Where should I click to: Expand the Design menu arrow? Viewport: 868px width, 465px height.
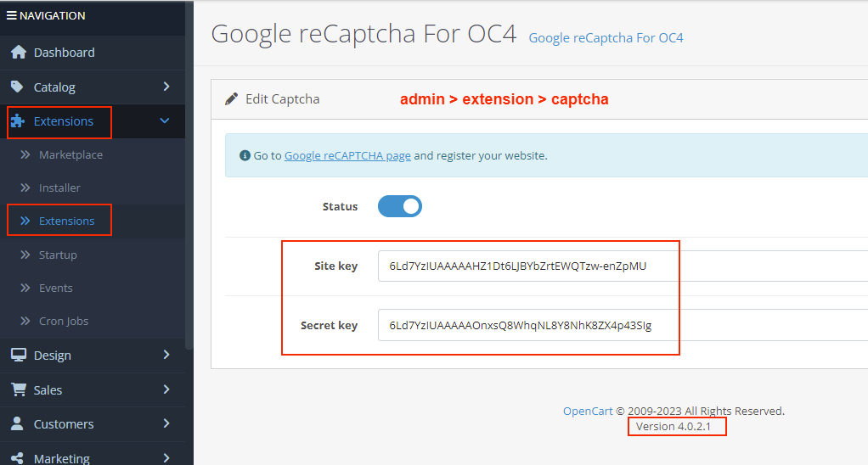point(166,355)
